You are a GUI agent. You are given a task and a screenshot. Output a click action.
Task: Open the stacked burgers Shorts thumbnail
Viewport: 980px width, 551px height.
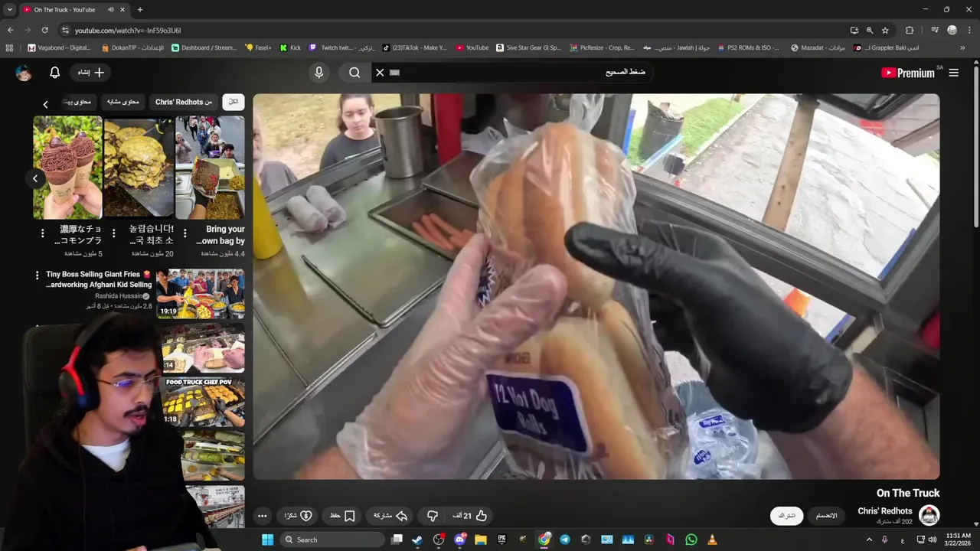(x=139, y=168)
